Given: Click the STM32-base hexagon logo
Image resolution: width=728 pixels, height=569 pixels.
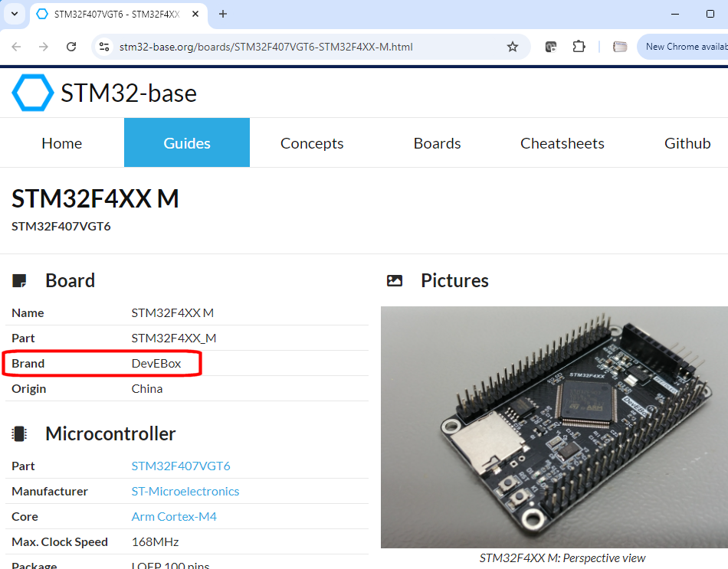Looking at the screenshot, I should click(32, 93).
